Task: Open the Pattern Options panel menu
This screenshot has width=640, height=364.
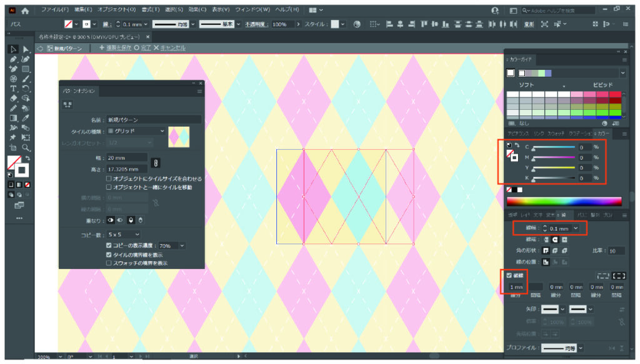Action: coord(199,91)
